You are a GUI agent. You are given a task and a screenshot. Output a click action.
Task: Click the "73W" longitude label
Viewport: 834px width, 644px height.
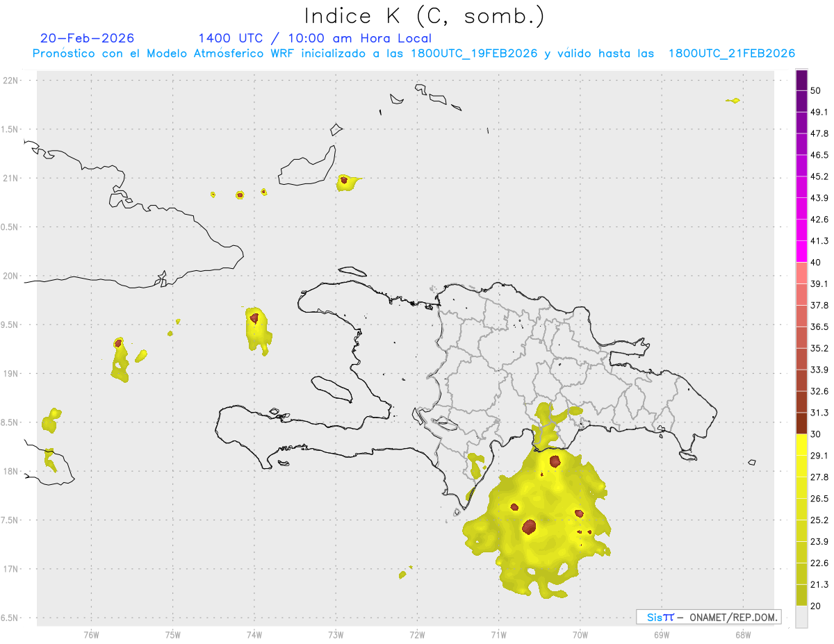pyautogui.click(x=335, y=634)
